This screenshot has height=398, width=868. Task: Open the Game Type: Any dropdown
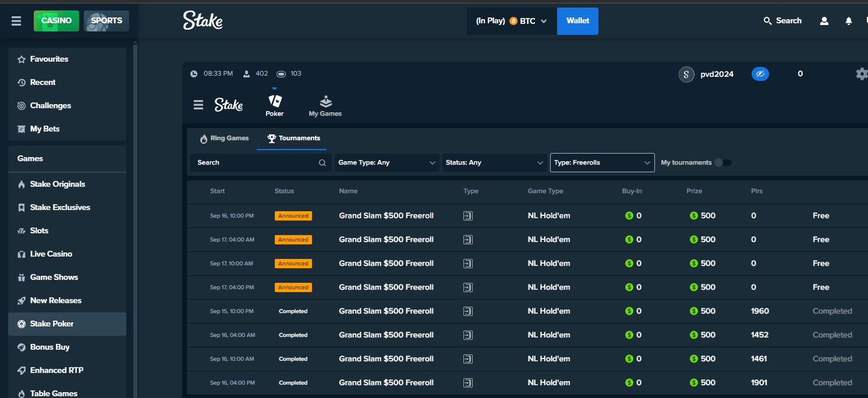point(387,163)
